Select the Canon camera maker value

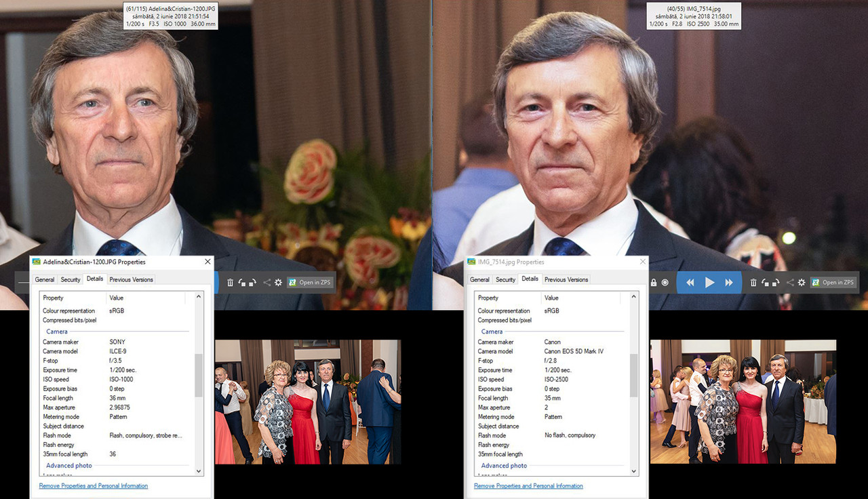coord(552,342)
